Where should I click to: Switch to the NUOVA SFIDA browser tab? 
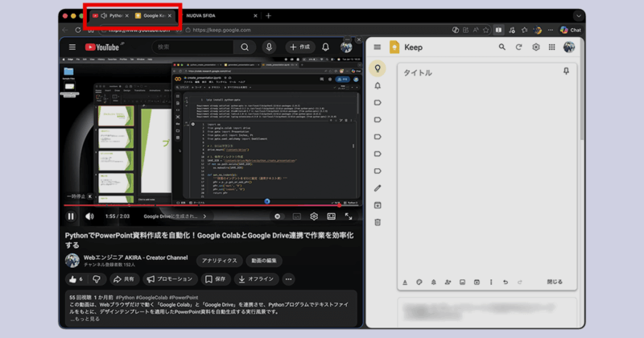[221, 15]
